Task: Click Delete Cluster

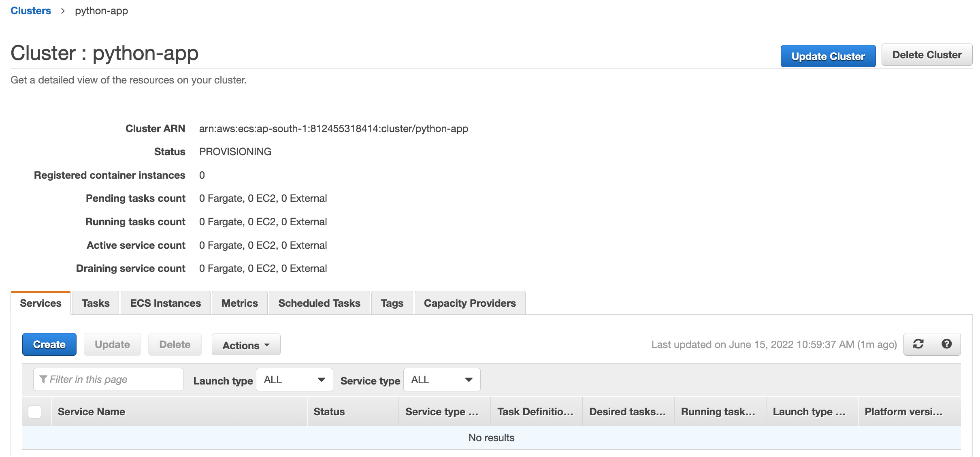Action: point(927,54)
